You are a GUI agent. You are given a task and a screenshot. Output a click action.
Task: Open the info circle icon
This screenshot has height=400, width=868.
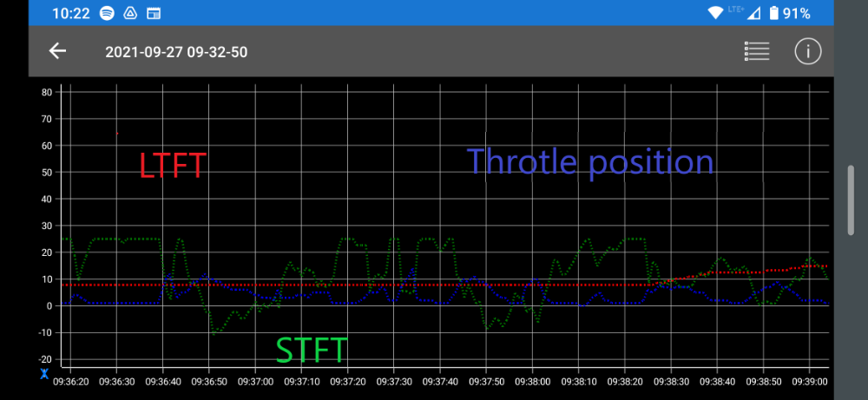[807, 51]
